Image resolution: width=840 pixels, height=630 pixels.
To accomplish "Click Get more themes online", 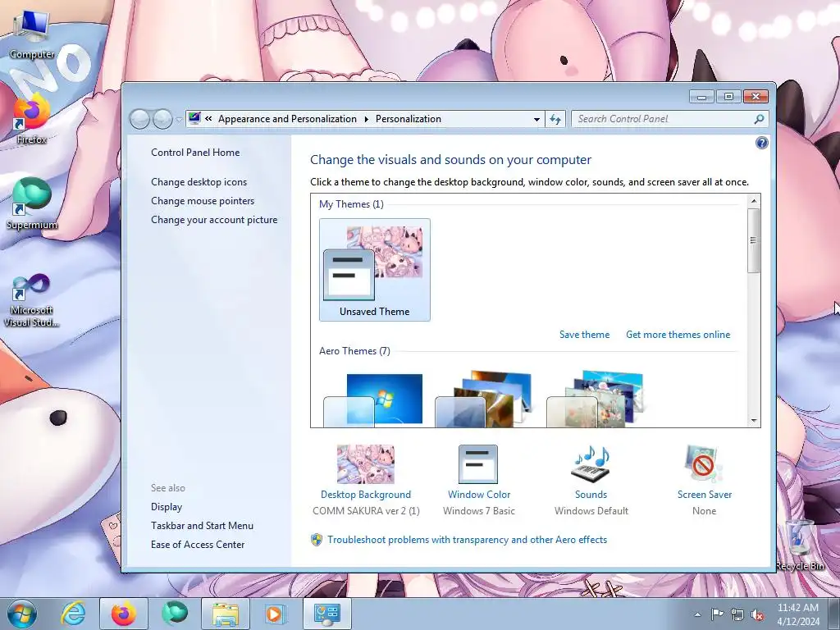I will [x=678, y=335].
